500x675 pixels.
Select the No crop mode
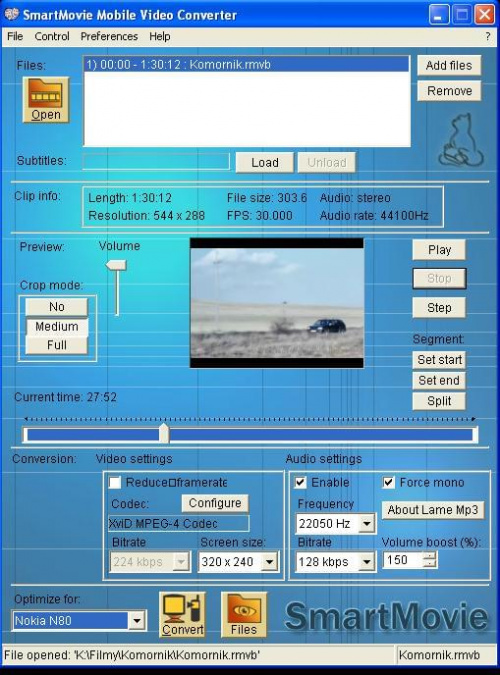[56, 307]
